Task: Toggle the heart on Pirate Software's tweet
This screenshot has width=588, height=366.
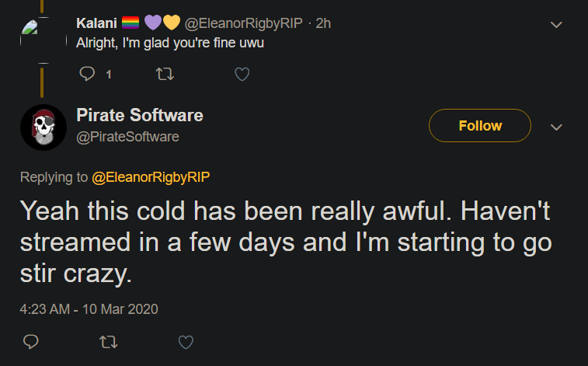Action: point(186,342)
